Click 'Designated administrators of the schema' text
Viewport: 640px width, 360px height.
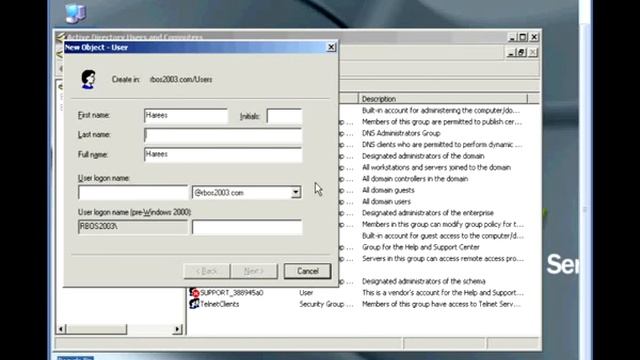(x=424, y=281)
